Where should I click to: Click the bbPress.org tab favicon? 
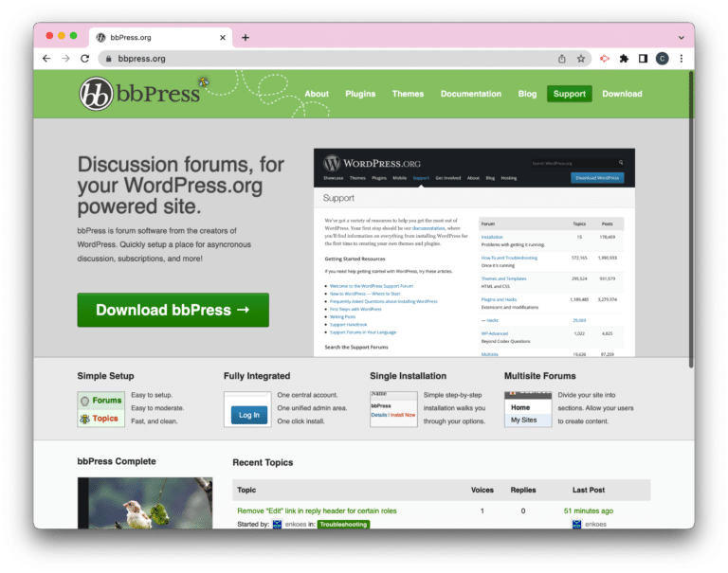point(100,38)
